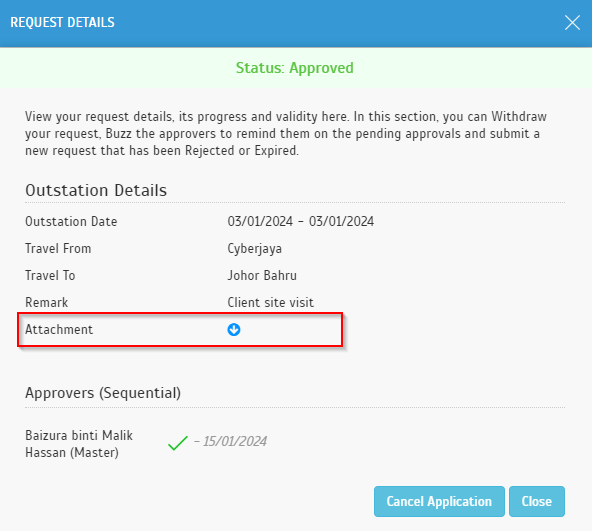Click the instructional description paragraph
Image resolution: width=592 pixels, height=531 pixels.
click(x=286, y=134)
